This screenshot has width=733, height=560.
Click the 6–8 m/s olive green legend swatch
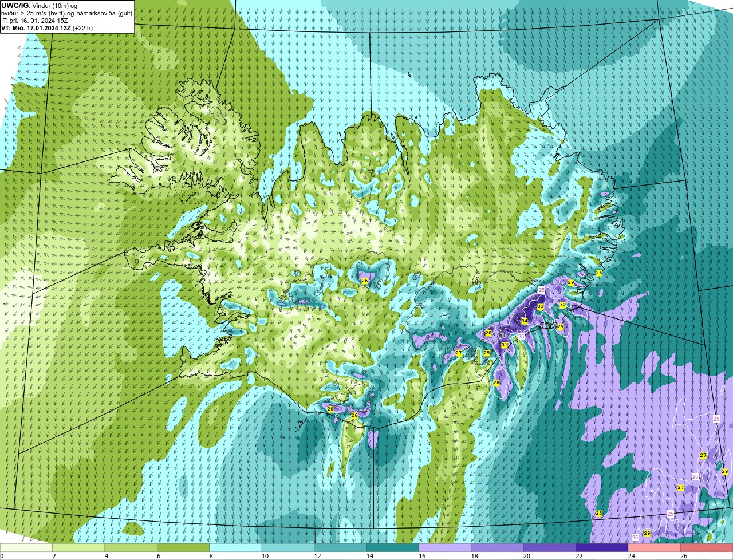click(184, 547)
